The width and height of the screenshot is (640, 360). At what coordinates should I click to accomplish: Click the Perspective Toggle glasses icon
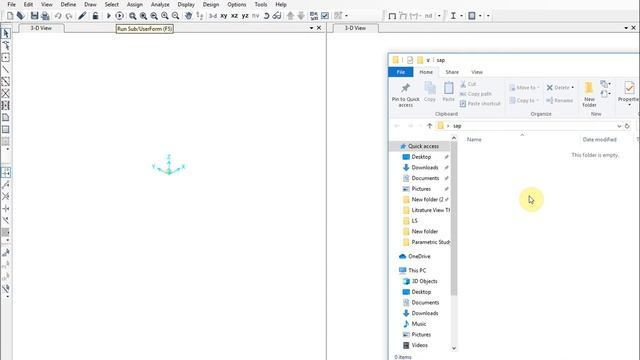tap(277, 16)
